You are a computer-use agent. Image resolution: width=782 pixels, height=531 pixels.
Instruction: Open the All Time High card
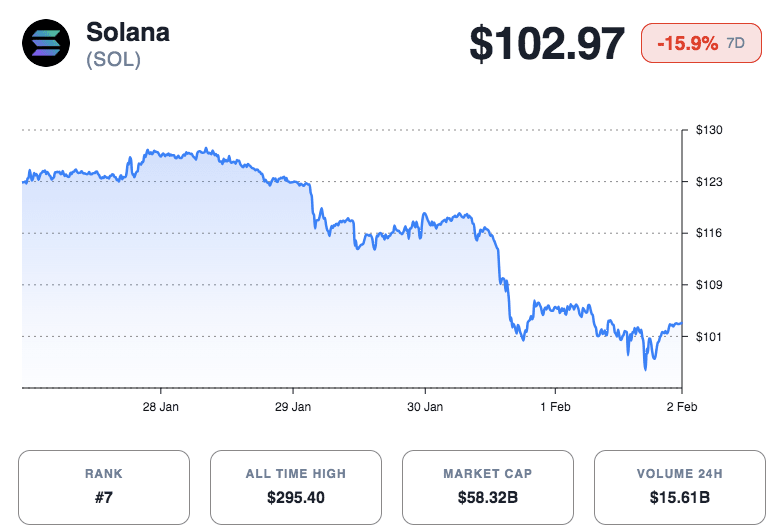point(296,487)
